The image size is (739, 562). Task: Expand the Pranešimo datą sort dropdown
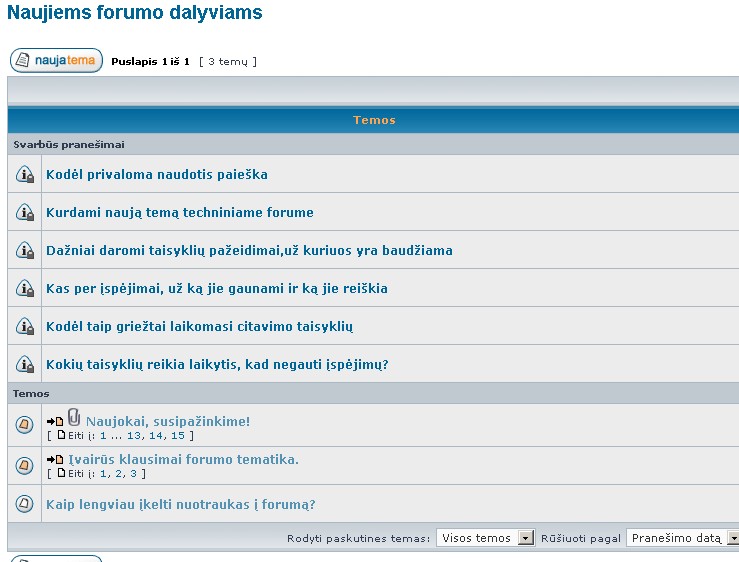pyautogui.click(x=683, y=538)
